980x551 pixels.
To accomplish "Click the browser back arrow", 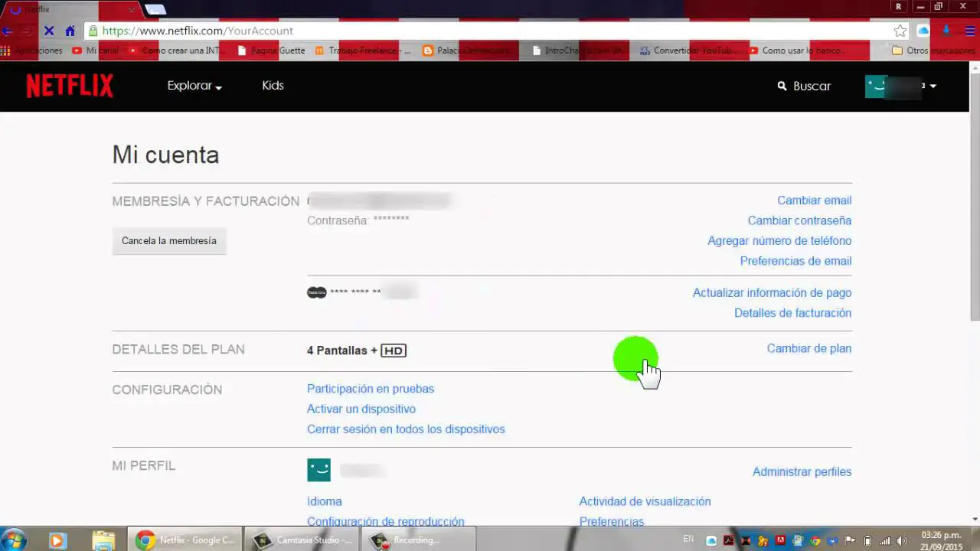I will pos(7,31).
